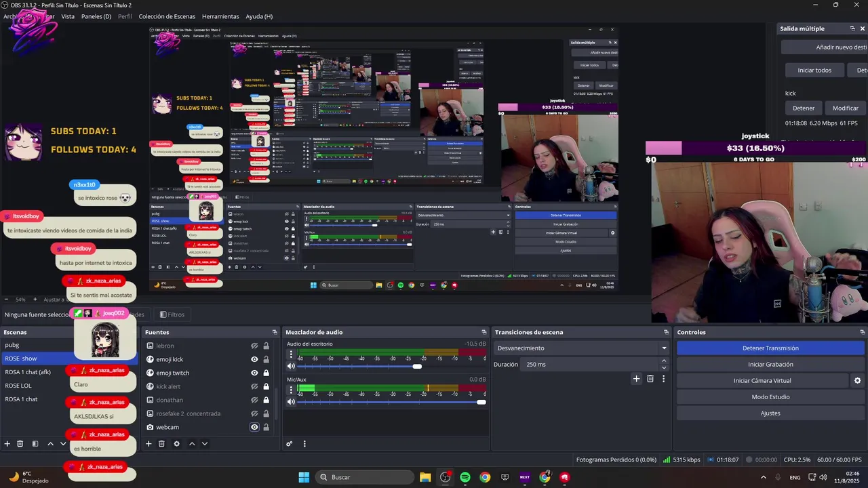The height and width of the screenshot is (488, 868).
Task: Open File Explorer from taskbar
Action: point(425,477)
